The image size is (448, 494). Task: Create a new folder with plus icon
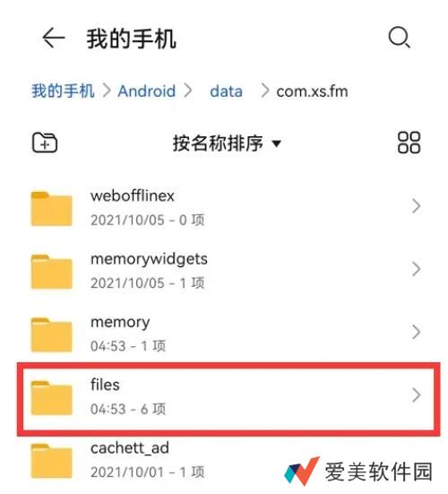click(x=45, y=143)
